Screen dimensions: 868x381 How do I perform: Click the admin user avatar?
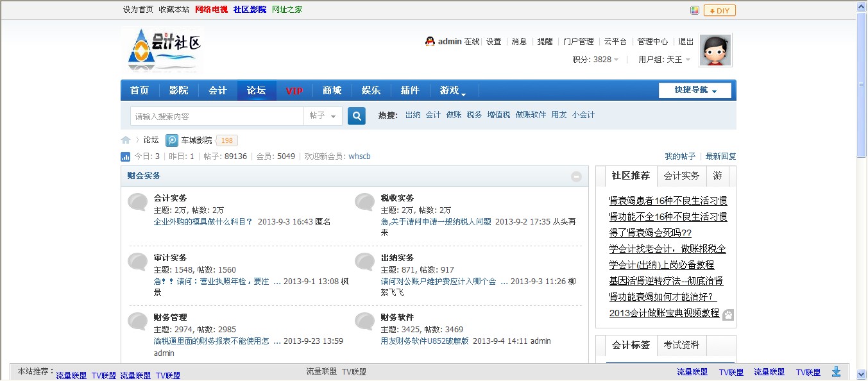point(715,51)
